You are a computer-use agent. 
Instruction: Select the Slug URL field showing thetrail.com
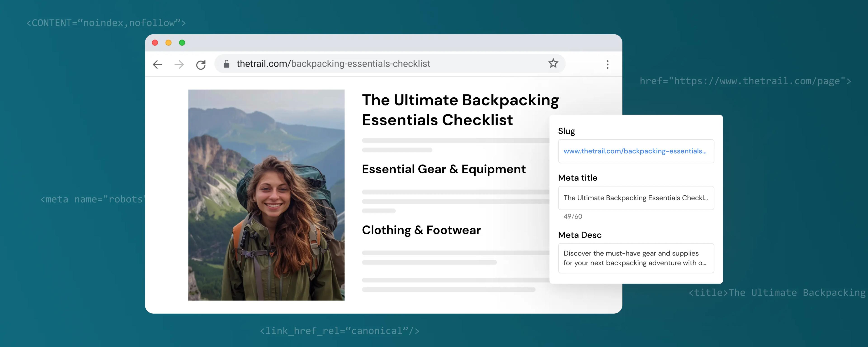[636, 151]
